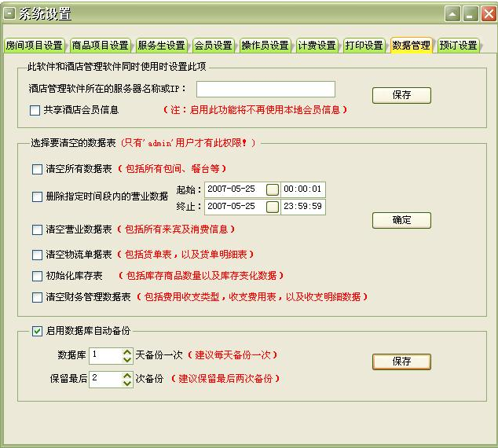Tick 删除指定时间段内的营业数据 checkbox
This screenshot has height=448, width=498.
click(x=37, y=196)
